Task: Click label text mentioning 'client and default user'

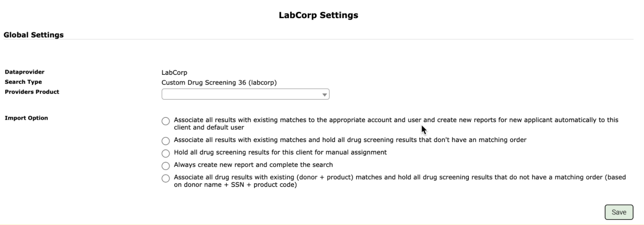Action: point(396,123)
